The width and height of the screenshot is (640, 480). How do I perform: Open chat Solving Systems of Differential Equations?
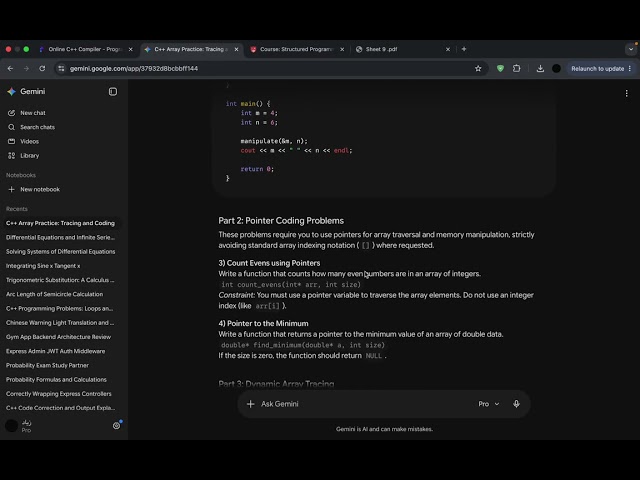pyautogui.click(x=60, y=251)
